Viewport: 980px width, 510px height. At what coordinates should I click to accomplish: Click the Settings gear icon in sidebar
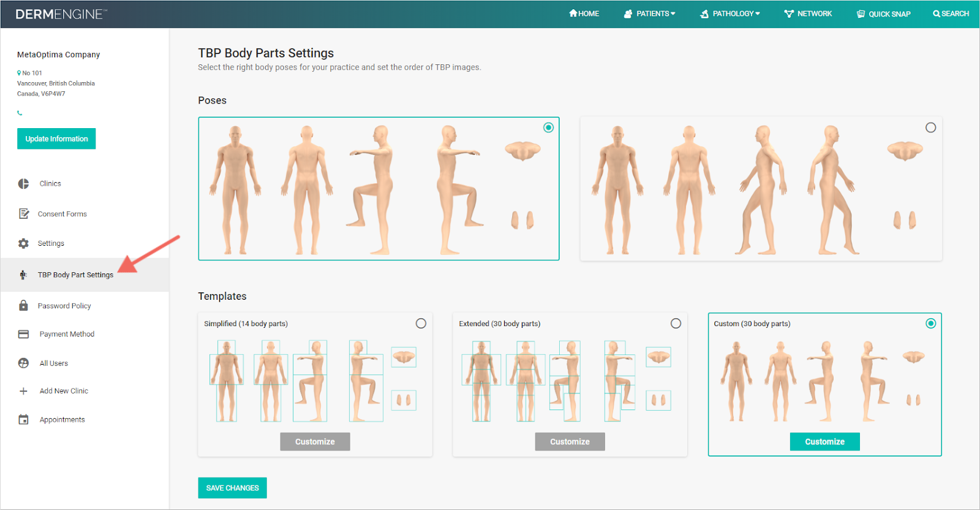(23, 243)
